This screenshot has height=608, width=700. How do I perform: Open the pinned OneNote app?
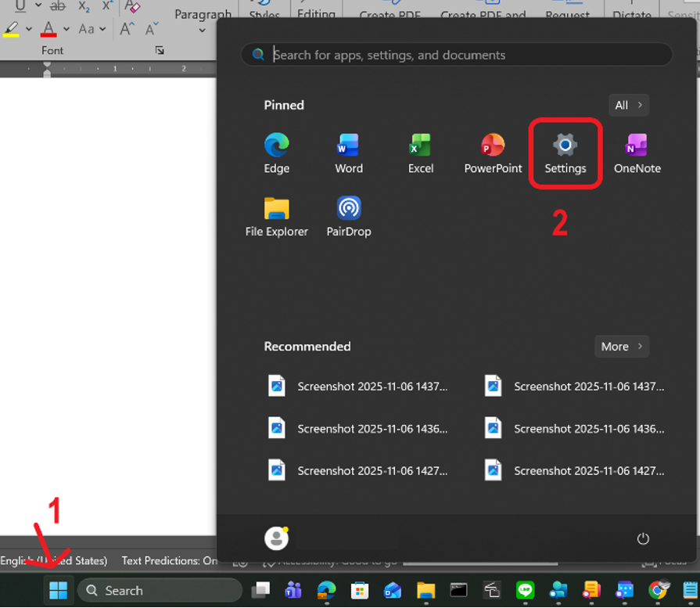pyautogui.click(x=637, y=153)
